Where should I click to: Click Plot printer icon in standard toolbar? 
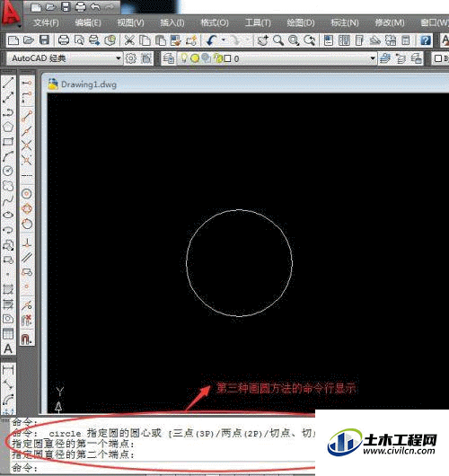coord(64,40)
